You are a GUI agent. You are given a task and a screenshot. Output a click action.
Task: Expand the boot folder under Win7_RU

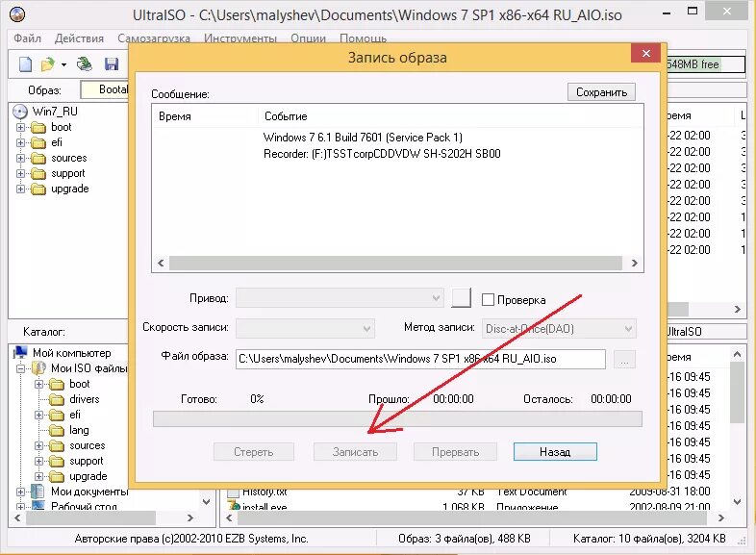[20, 127]
